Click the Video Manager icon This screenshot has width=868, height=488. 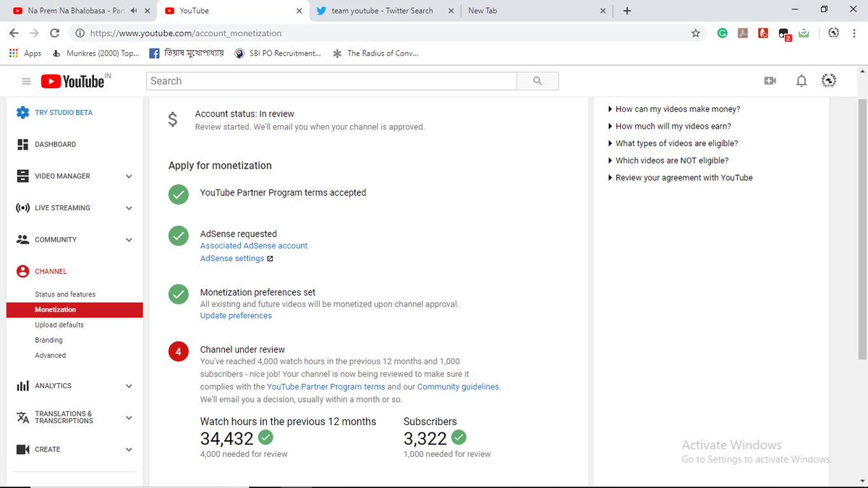22,176
